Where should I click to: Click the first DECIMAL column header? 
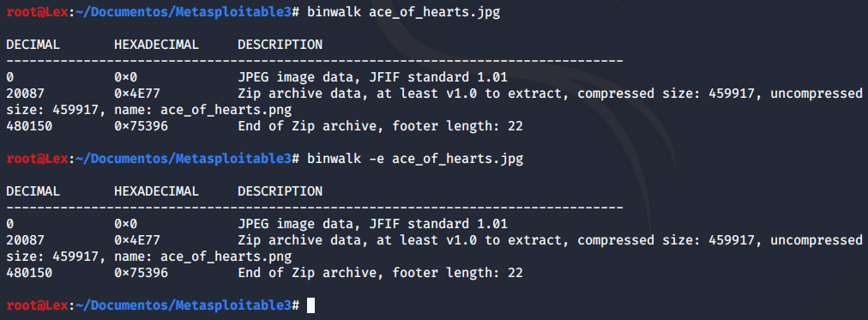tap(33, 45)
